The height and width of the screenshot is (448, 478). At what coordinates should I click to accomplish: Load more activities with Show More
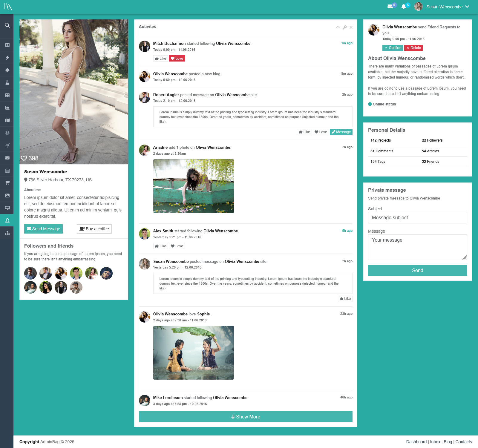click(x=246, y=417)
